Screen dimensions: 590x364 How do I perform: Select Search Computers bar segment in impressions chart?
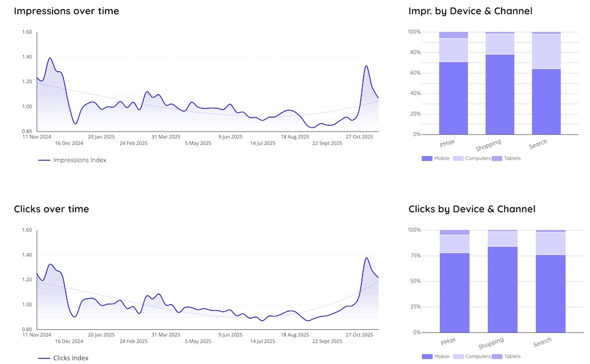[x=546, y=51]
